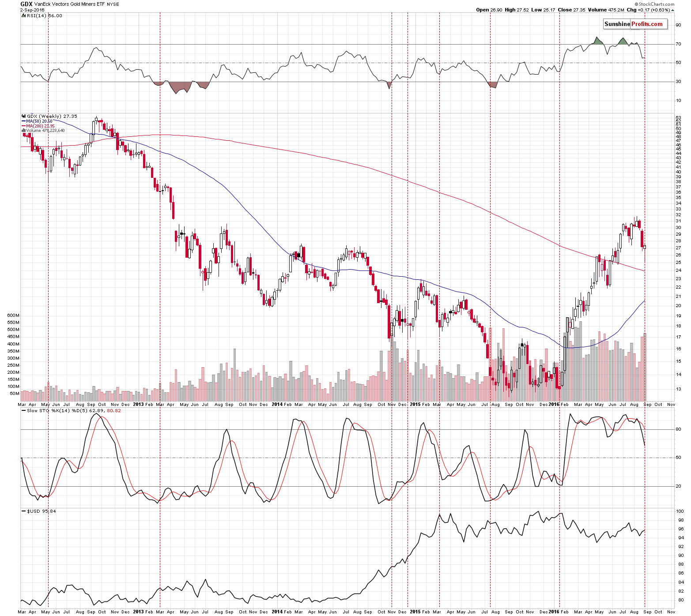Click the candlestick icon beside GDX (Weekly)
This screenshot has width=691, height=616.
[x=23, y=116]
